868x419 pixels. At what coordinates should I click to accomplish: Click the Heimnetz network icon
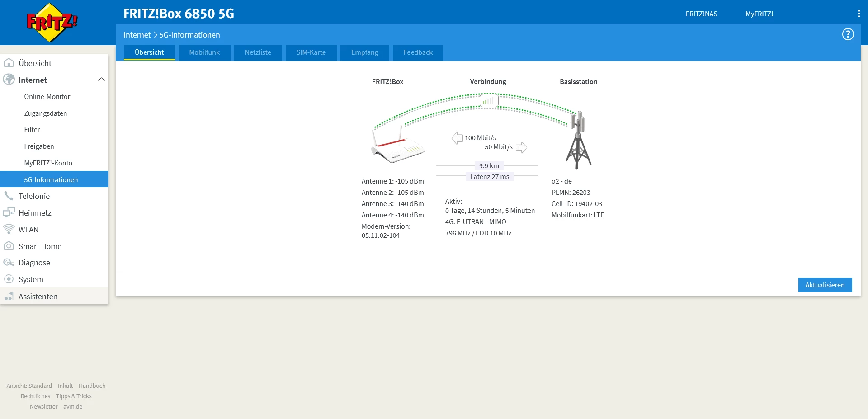(x=9, y=212)
